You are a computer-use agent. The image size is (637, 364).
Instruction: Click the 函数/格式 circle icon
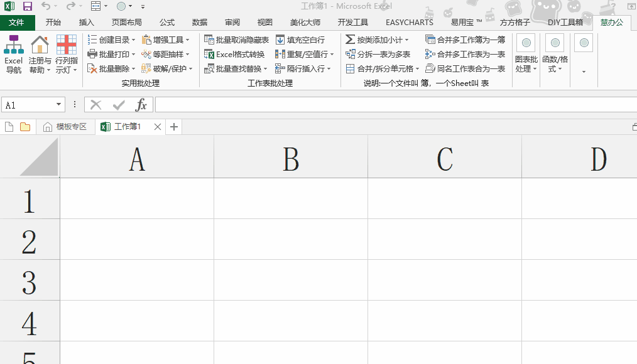point(555,43)
